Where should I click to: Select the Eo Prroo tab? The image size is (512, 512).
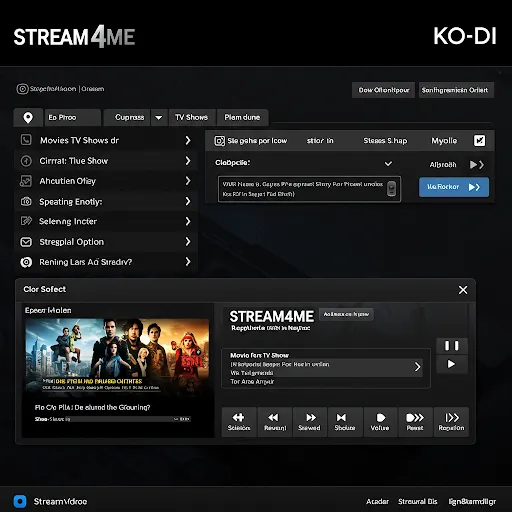coord(72,117)
